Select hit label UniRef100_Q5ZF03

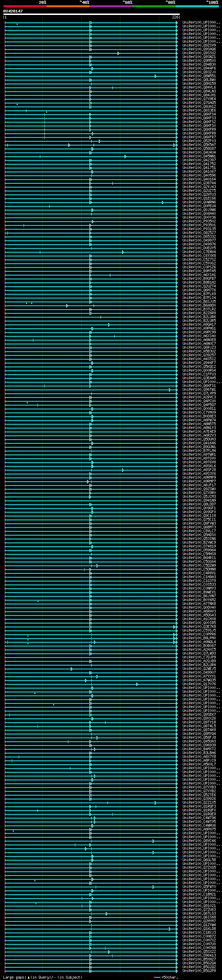click(199, 141)
